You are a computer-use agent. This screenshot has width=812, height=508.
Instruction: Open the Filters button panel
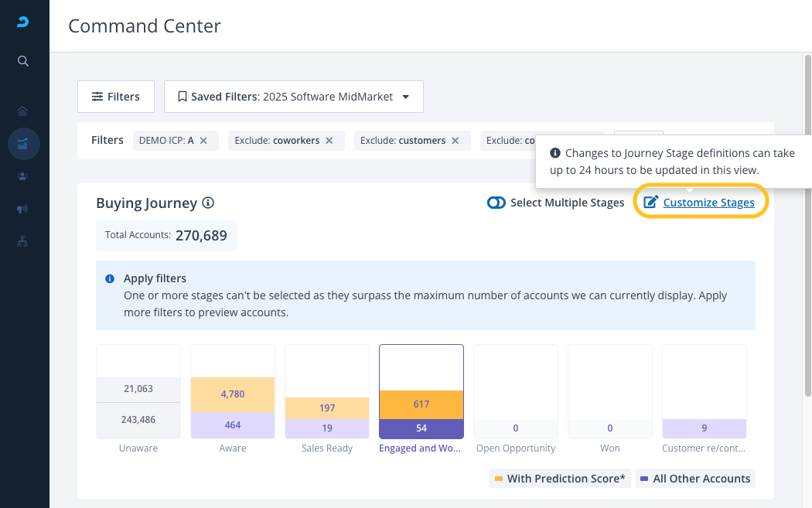tap(116, 97)
